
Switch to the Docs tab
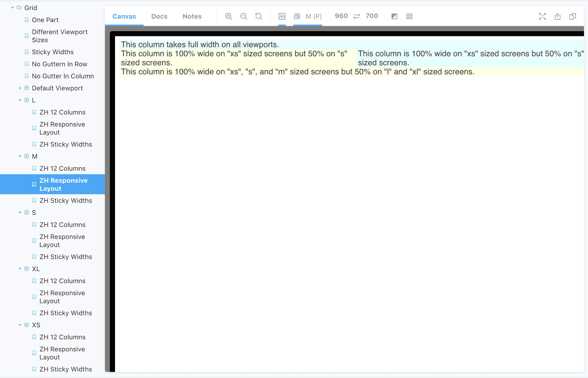coord(159,16)
